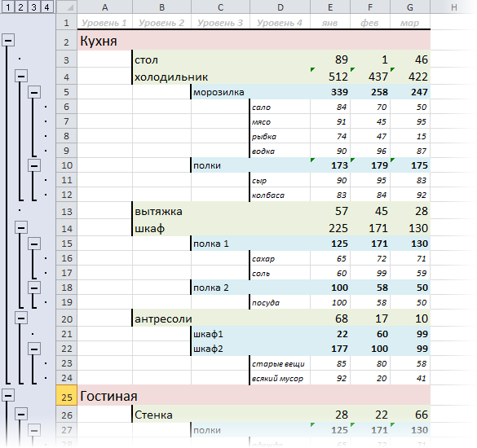
Task: Collapse the Стенка group in row 26
Action: [x=21, y=414]
